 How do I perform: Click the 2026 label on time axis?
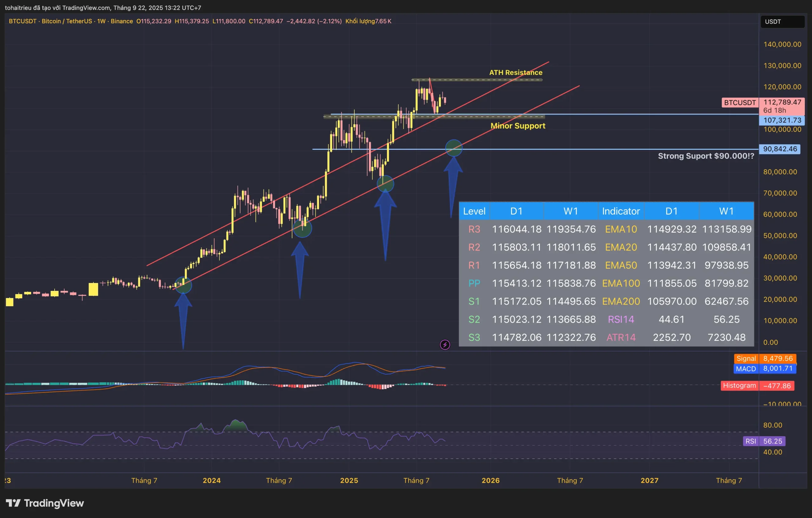[490, 480]
